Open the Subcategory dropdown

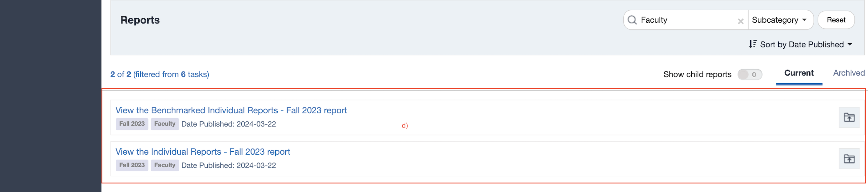click(779, 20)
